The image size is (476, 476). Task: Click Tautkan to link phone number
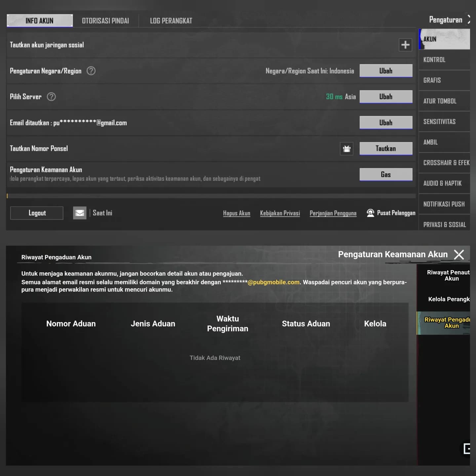pos(386,148)
